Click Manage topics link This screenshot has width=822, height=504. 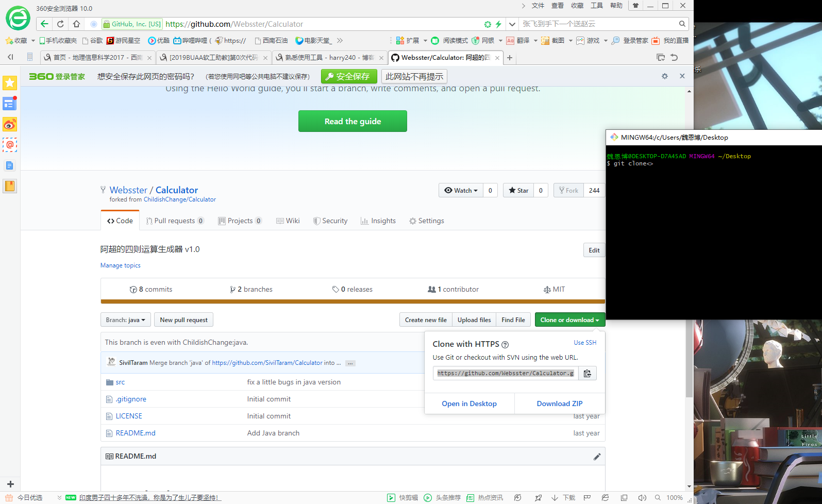(120, 265)
